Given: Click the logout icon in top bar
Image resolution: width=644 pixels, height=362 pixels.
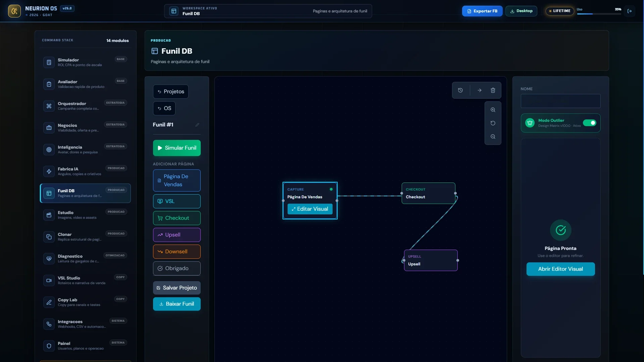Looking at the screenshot, I should tap(630, 11).
